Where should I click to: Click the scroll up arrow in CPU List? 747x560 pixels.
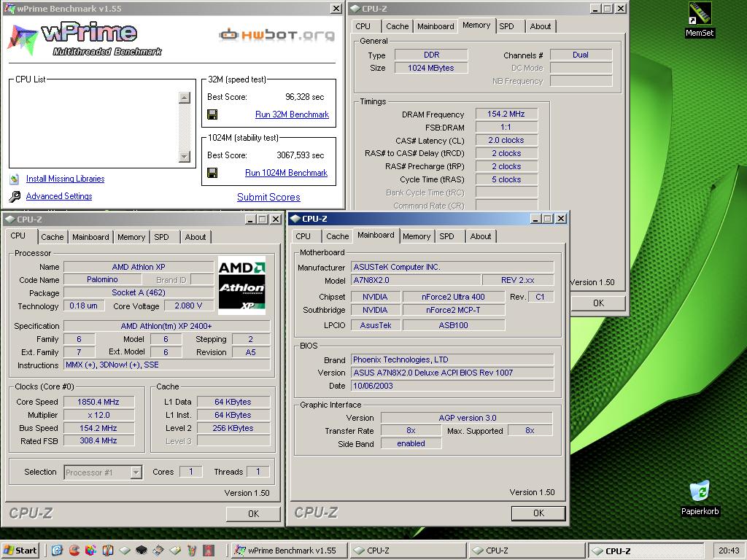(185, 98)
